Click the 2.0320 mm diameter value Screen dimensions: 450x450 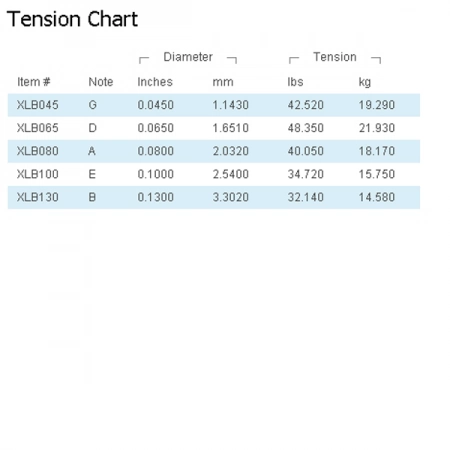click(x=231, y=151)
